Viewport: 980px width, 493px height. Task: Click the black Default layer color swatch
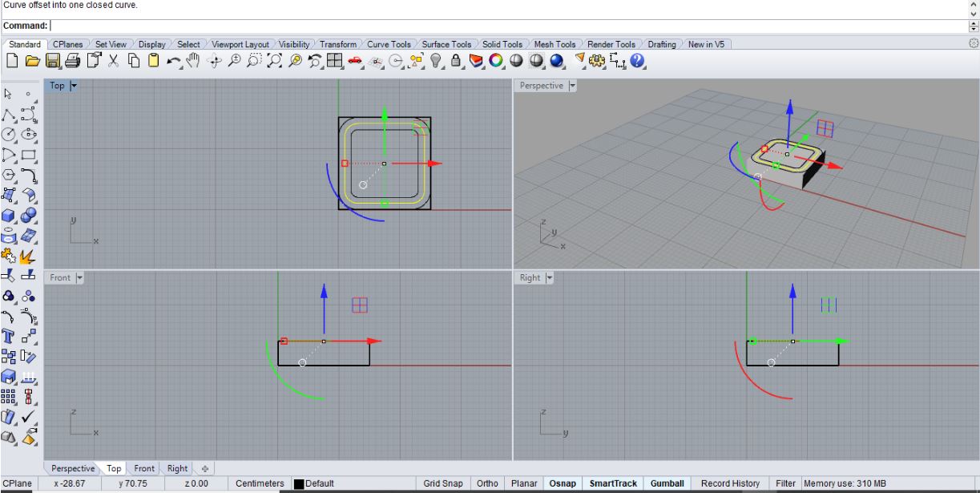point(299,483)
